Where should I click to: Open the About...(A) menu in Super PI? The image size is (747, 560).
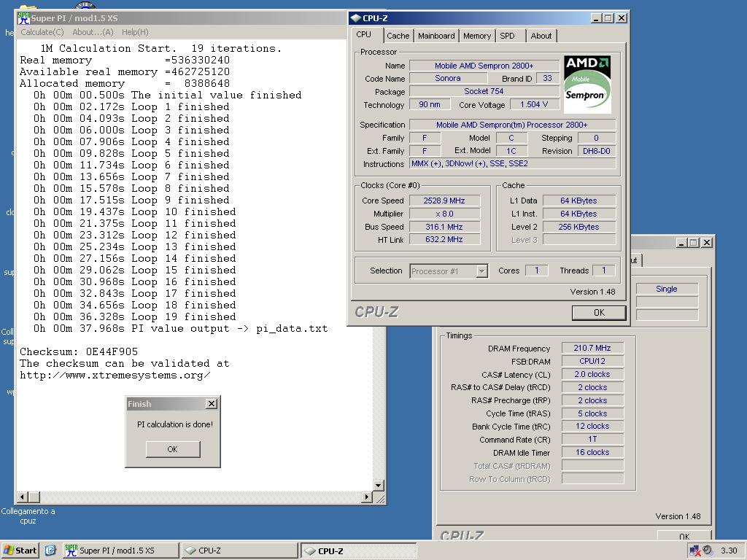[x=93, y=32]
